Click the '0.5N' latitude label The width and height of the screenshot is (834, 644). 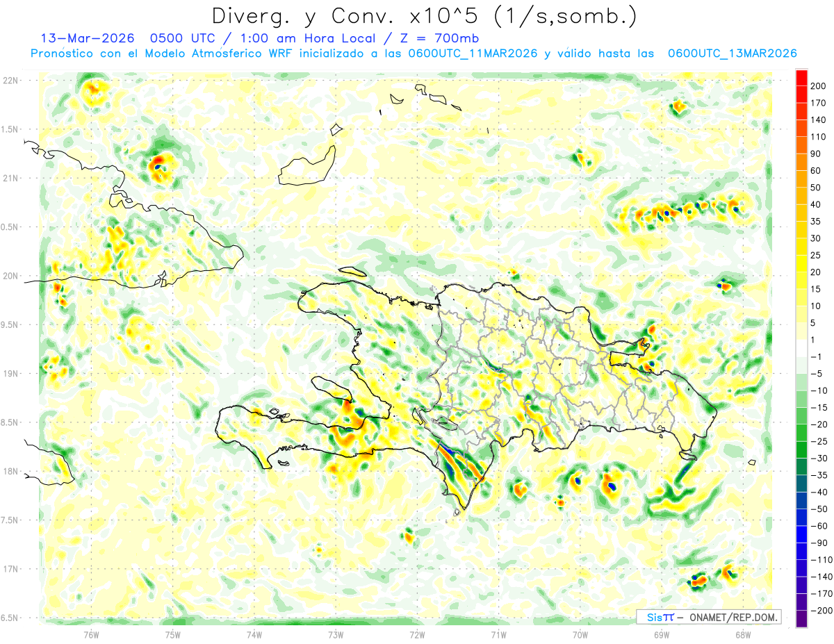click(10, 227)
